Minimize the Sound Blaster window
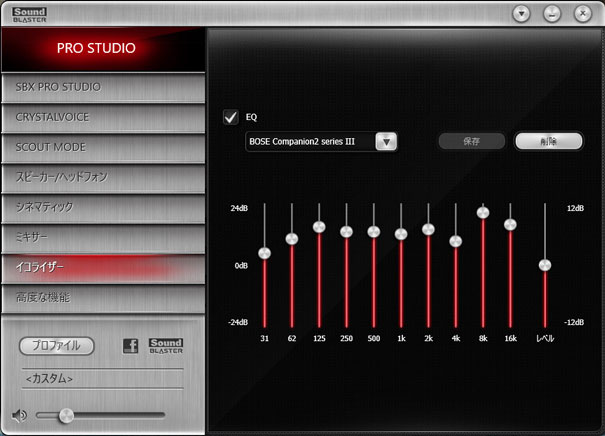Image resolution: width=605 pixels, height=436 pixels. point(552,14)
